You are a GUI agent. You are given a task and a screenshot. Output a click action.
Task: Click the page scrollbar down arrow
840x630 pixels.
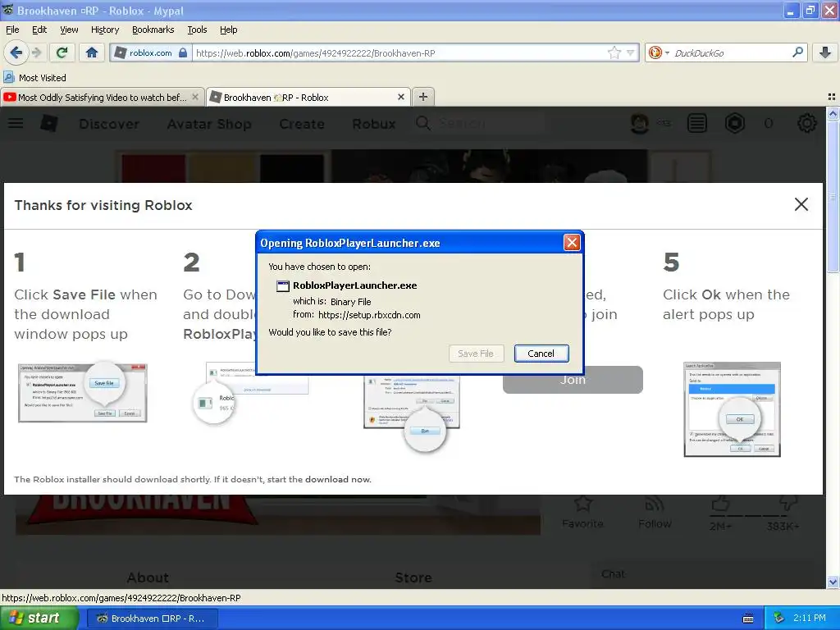[833, 582]
